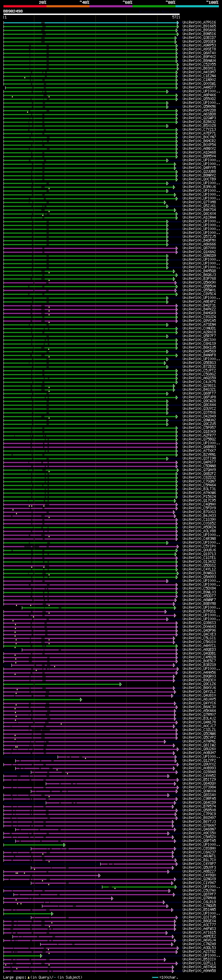Select label UniRef100_C7YZ13

coord(199,129)
